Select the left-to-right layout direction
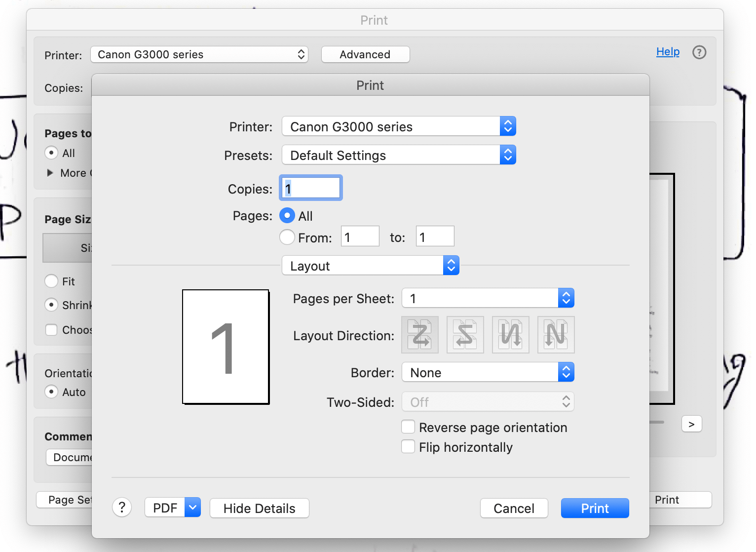The image size is (756, 552). [420, 335]
